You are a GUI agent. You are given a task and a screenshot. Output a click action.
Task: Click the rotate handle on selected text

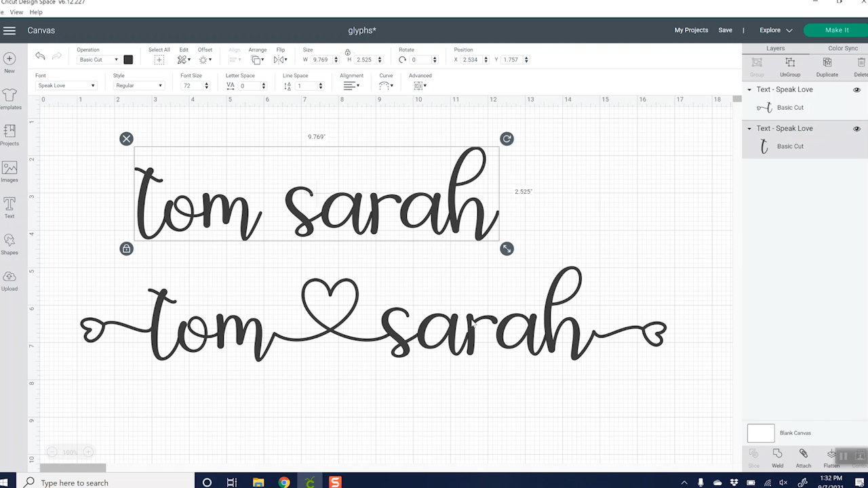click(507, 139)
